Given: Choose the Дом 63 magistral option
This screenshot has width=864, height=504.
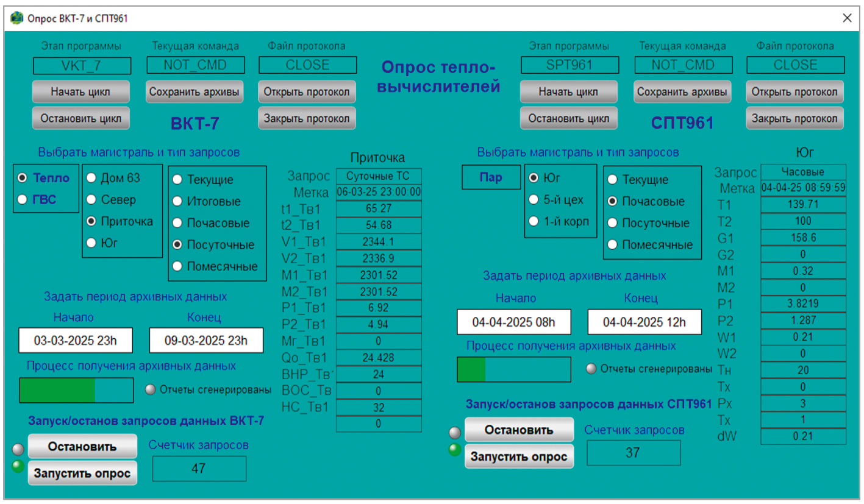Looking at the screenshot, I should coord(91,178).
